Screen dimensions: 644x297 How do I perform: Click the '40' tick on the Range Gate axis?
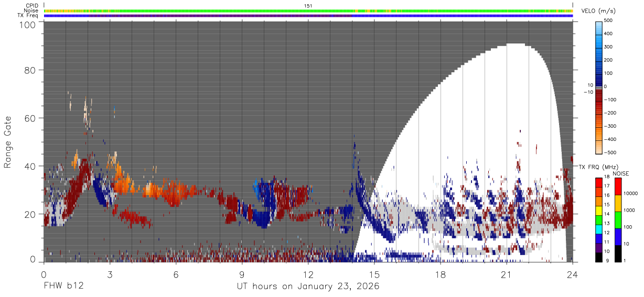[x=31, y=166]
